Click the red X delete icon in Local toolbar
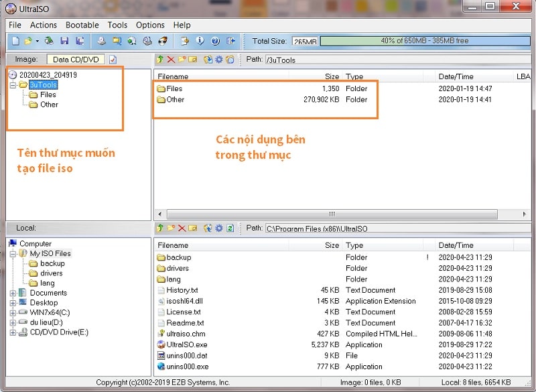Screen dimensions: 536x392 [x=182, y=228]
